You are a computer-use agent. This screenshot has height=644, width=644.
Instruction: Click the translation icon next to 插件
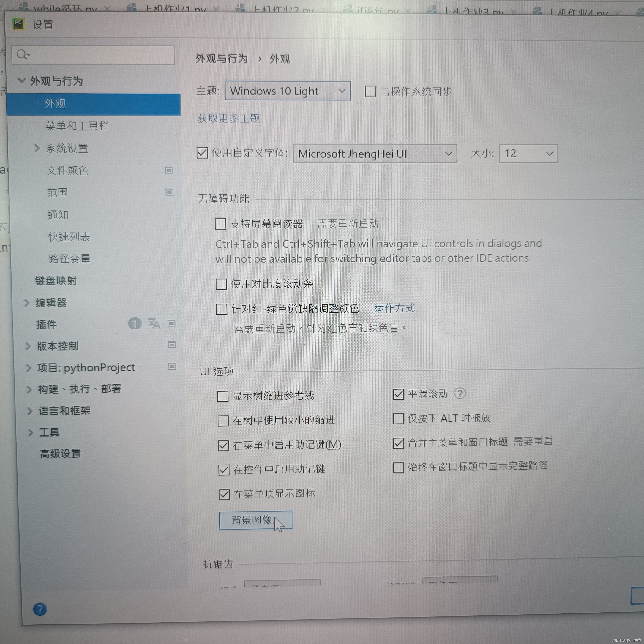(x=154, y=323)
